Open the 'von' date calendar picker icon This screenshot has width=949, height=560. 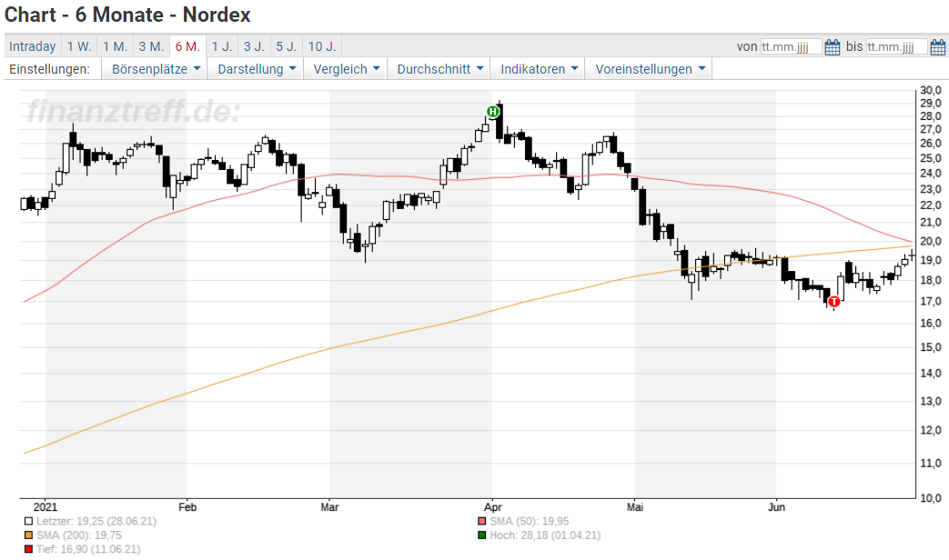[x=833, y=47]
